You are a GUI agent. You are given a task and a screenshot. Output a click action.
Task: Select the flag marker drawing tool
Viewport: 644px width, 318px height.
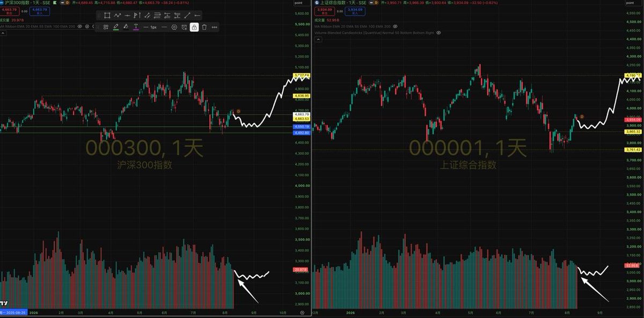click(x=137, y=15)
